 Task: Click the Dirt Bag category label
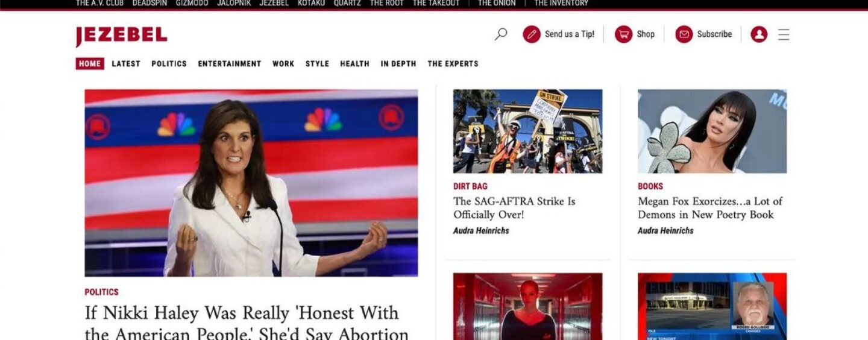[x=470, y=186]
